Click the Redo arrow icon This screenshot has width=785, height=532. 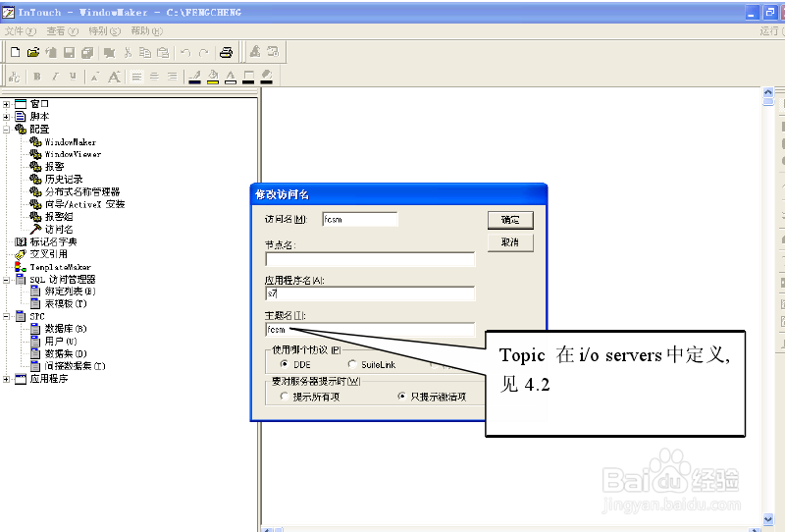click(203, 52)
